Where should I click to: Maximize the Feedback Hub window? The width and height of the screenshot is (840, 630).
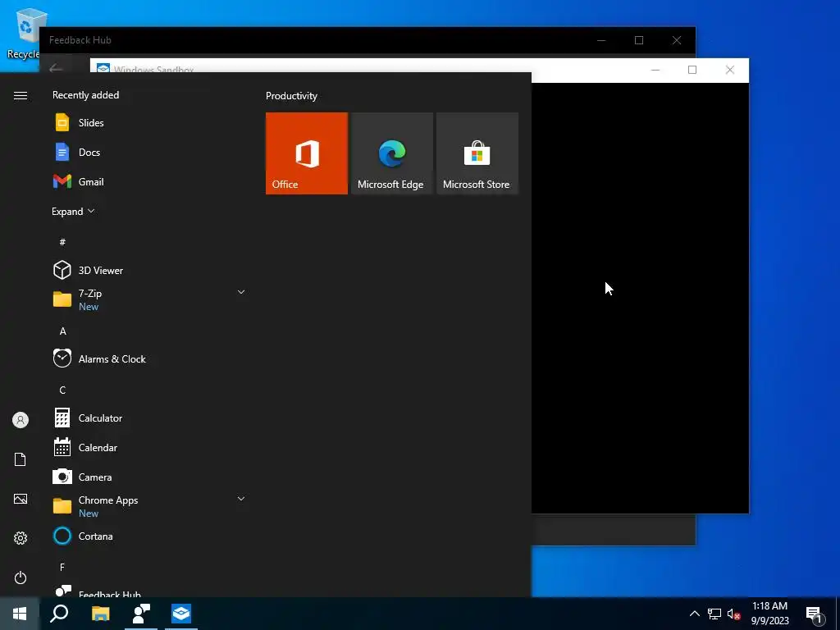tap(638, 40)
